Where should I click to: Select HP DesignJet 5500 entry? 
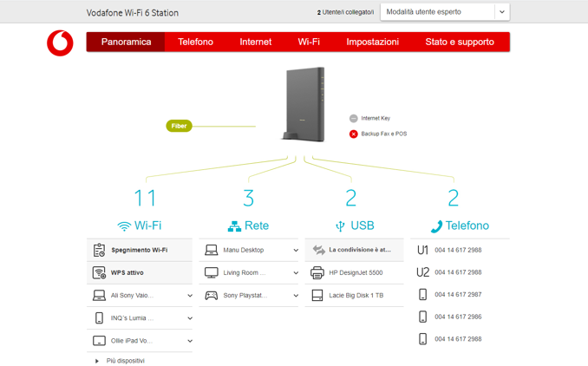[355, 272]
